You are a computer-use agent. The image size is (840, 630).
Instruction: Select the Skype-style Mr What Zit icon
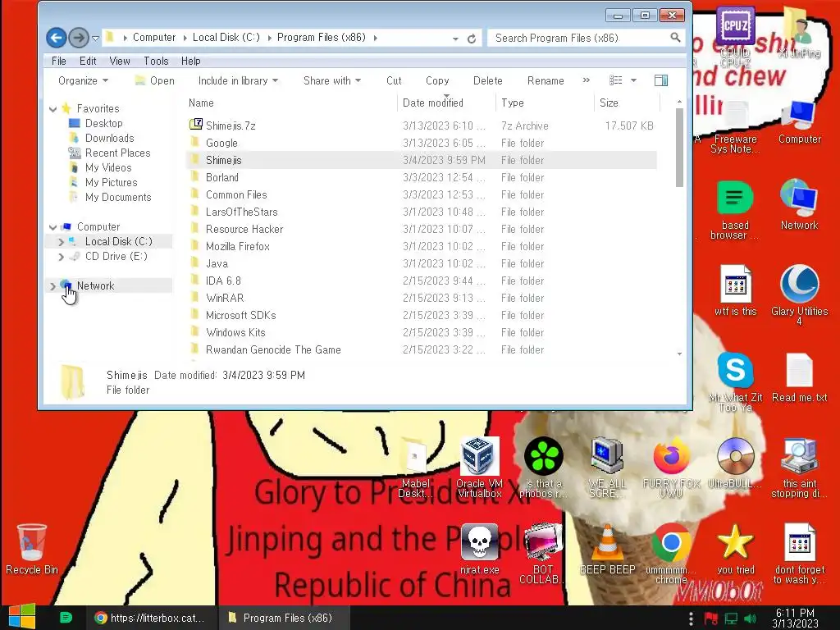tap(735, 381)
